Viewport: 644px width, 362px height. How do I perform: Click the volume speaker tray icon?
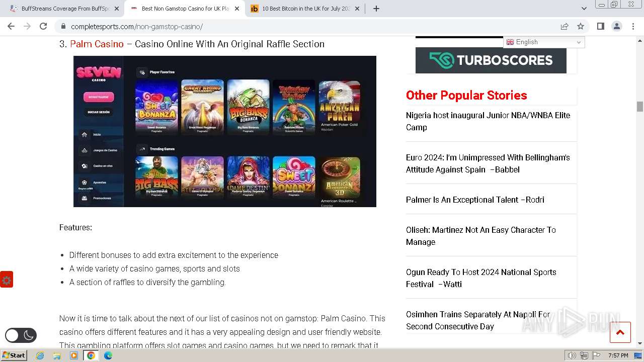pyautogui.click(x=572, y=355)
